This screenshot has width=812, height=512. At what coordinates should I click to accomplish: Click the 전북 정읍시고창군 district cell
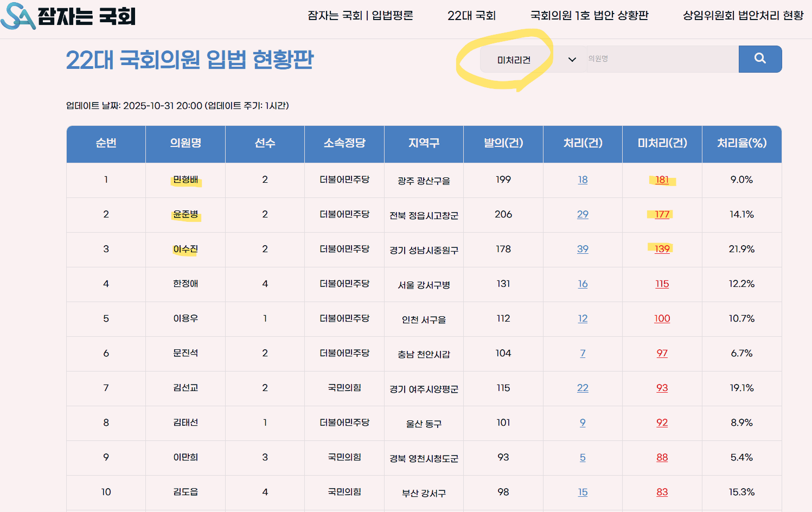coord(424,215)
